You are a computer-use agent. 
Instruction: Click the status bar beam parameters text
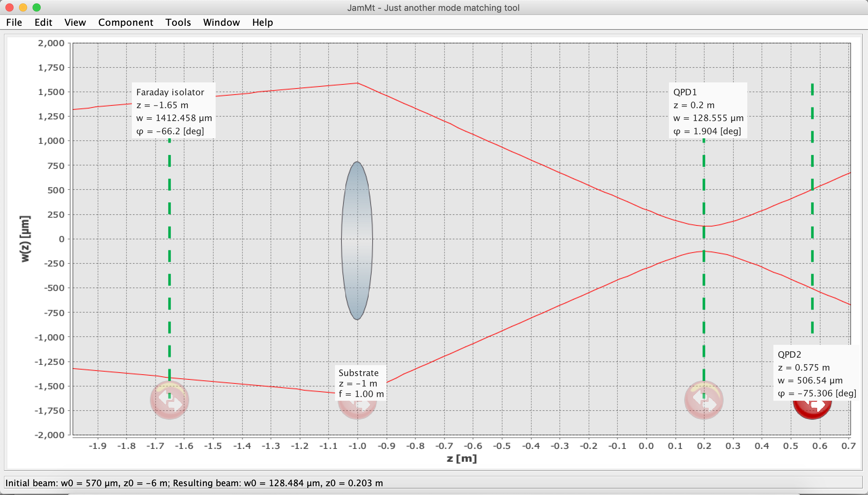pyautogui.click(x=194, y=483)
